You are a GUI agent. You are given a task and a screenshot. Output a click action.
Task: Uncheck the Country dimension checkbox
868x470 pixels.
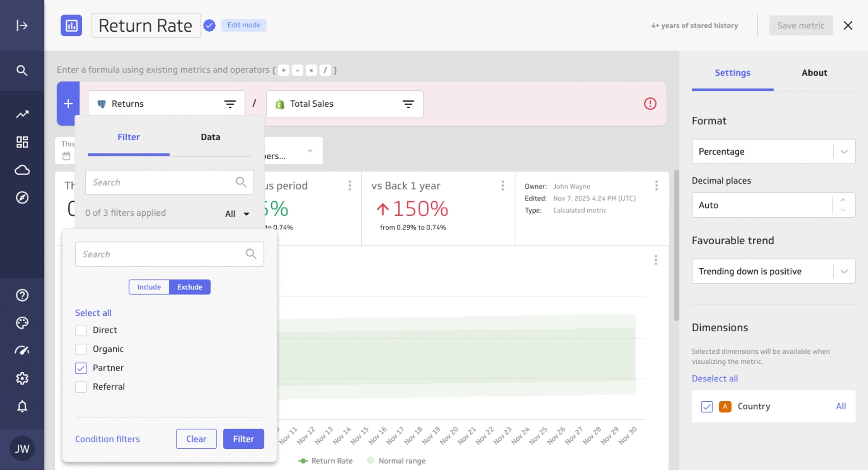click(707, 407)
